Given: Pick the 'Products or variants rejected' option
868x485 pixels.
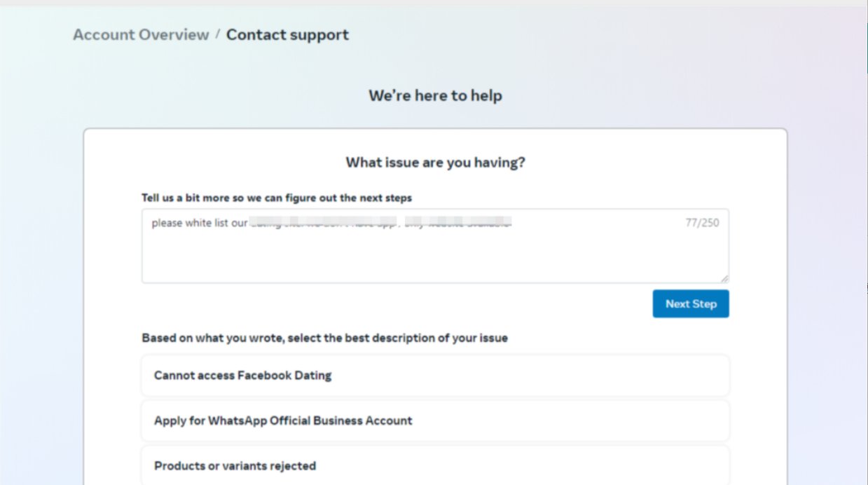Looking at the screenshot, I should [x=434, y=466].
